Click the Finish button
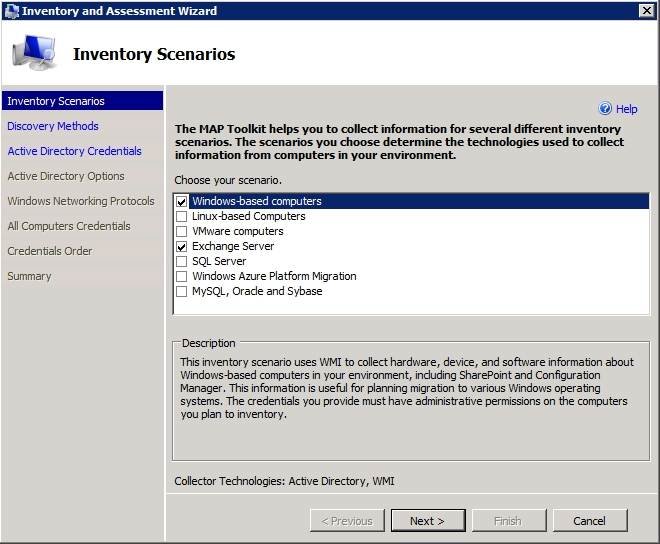Screen dimensions: 660x544 coord(509,521)
